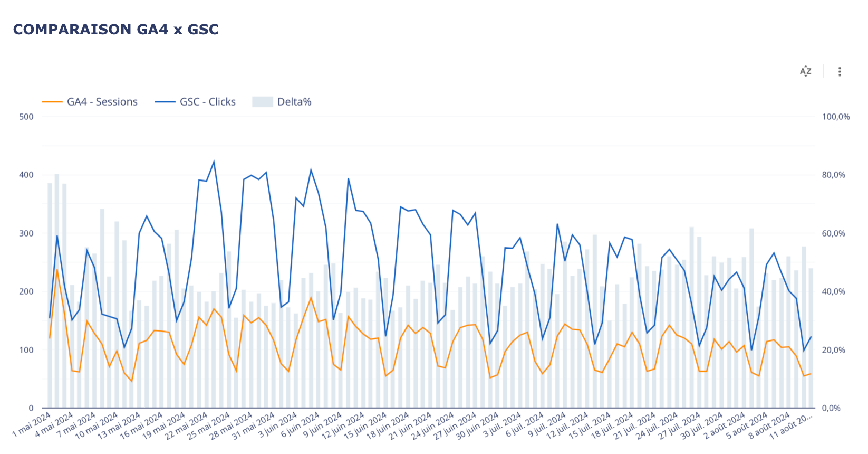This screenshot has width=868, height=454.
Task: Click the 22 mai 2024 date label
Action: (187, 425)
